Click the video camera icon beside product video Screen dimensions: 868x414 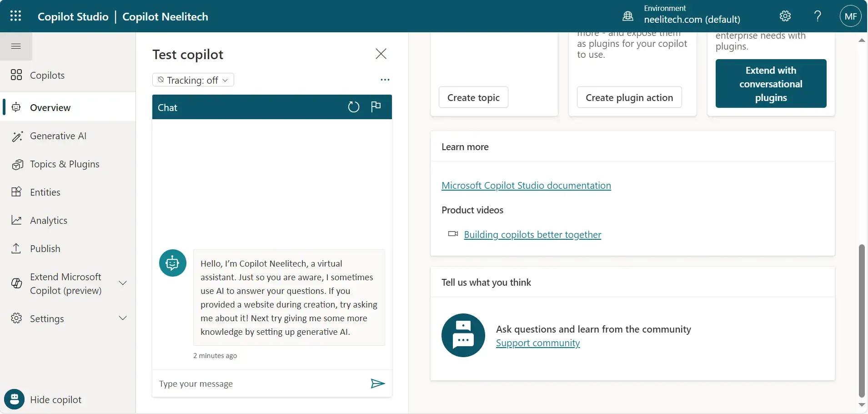pos(453,234)
